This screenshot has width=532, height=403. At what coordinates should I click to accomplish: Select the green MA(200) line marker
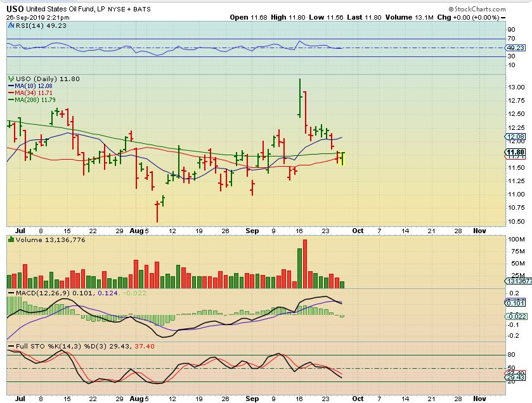(x=11, y=100)
